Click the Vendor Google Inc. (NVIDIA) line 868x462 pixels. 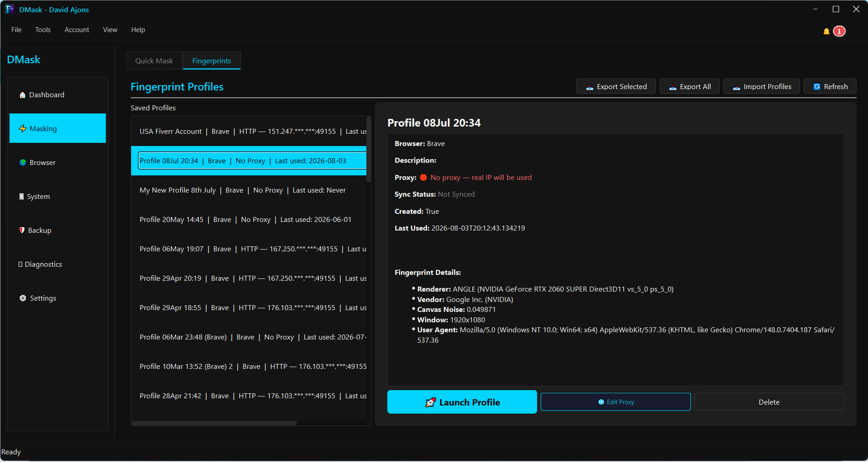(465, 300)
